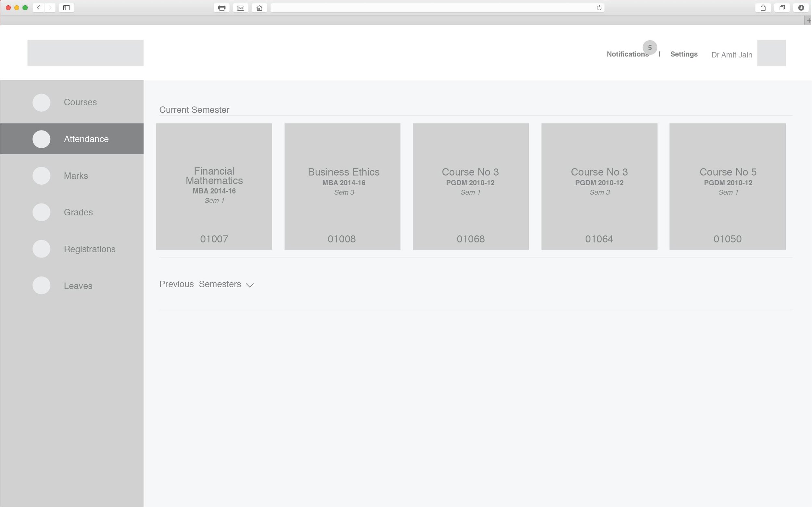Select Marks in the sidebar

point(76,176)
